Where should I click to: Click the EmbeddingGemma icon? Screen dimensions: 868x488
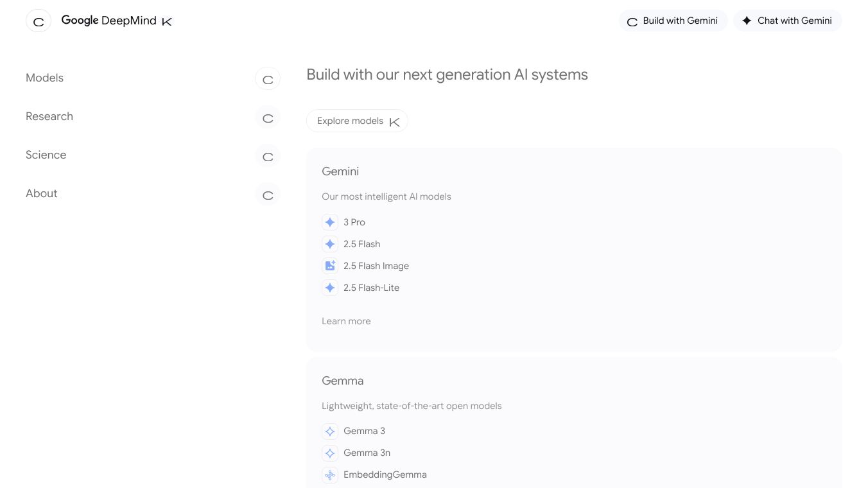pos(330,475)
